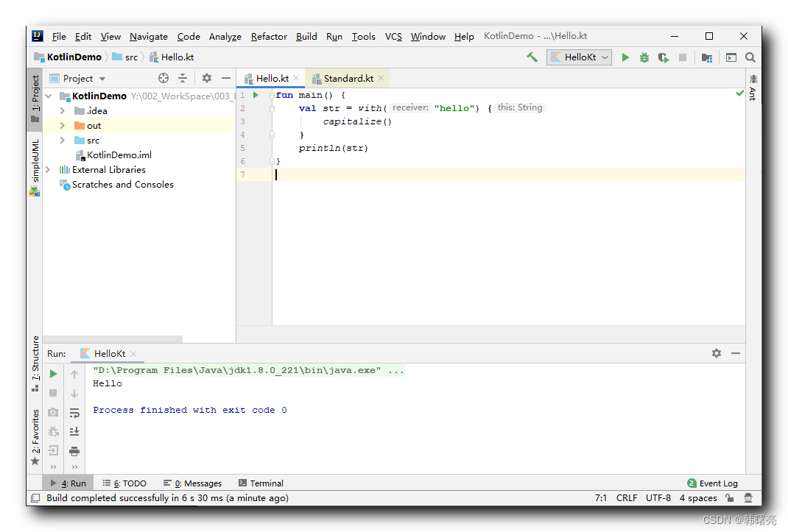Locate the open file with the crosshair icon
Viewport: 788px width, 532px height.
click(163, 78)
